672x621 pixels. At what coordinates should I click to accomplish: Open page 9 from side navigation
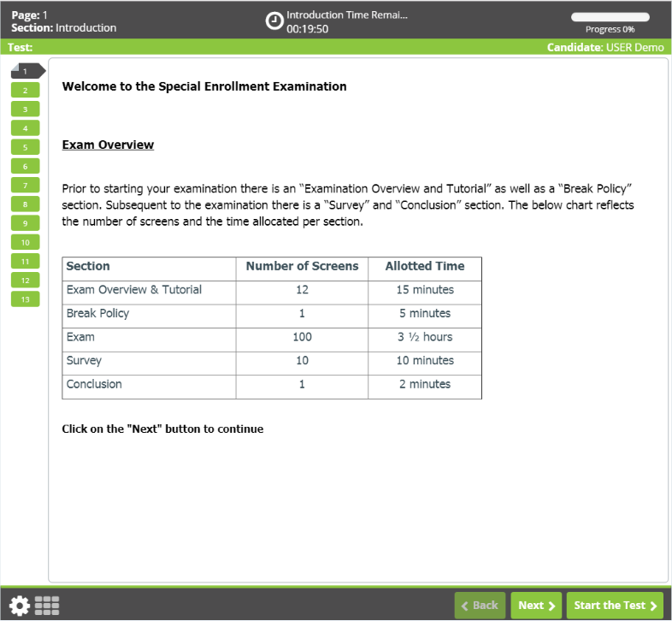tap(25, 223)
